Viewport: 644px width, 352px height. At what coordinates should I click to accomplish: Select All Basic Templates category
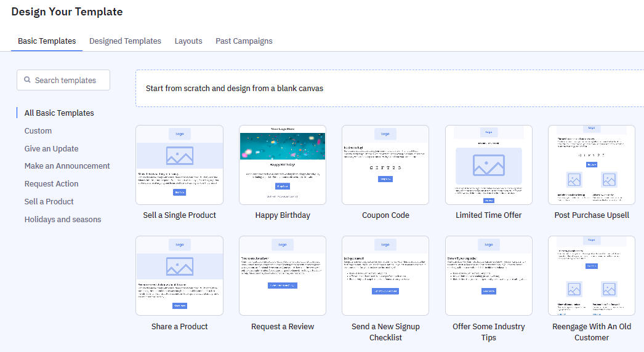click(59, 113)
